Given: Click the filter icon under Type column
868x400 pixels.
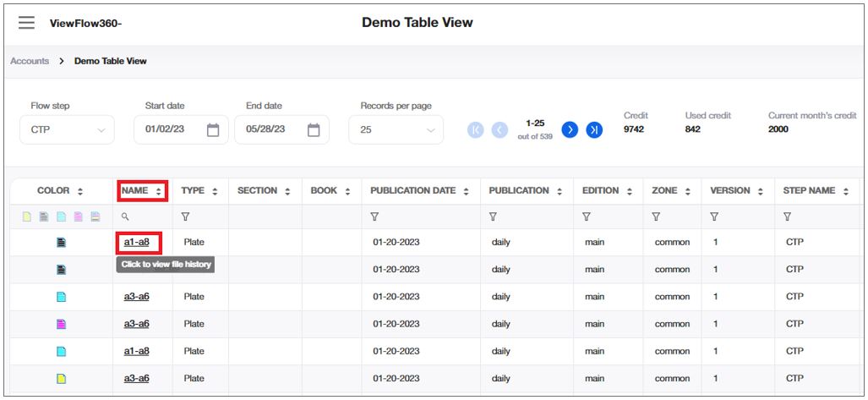Looking at the screenshot, I should pyautogui.click(x=185, y=217).
